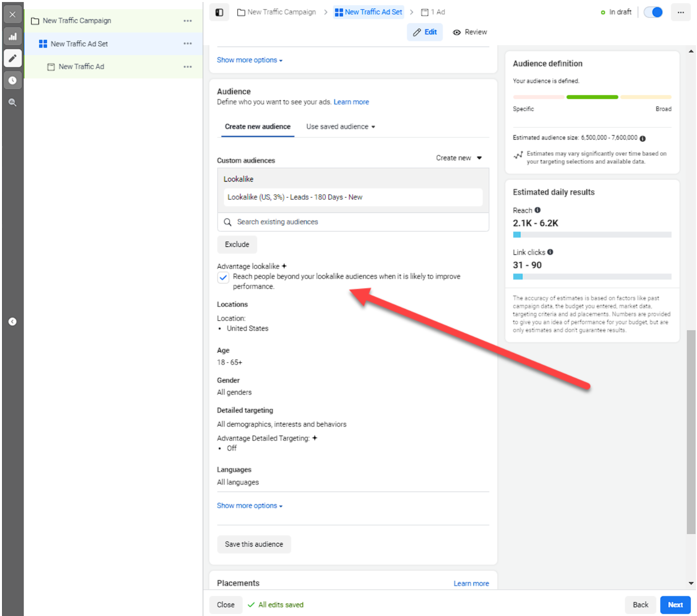Select the pencil edit icon in sidebar
Screen dimensions: 697x616
click(13, 58)
